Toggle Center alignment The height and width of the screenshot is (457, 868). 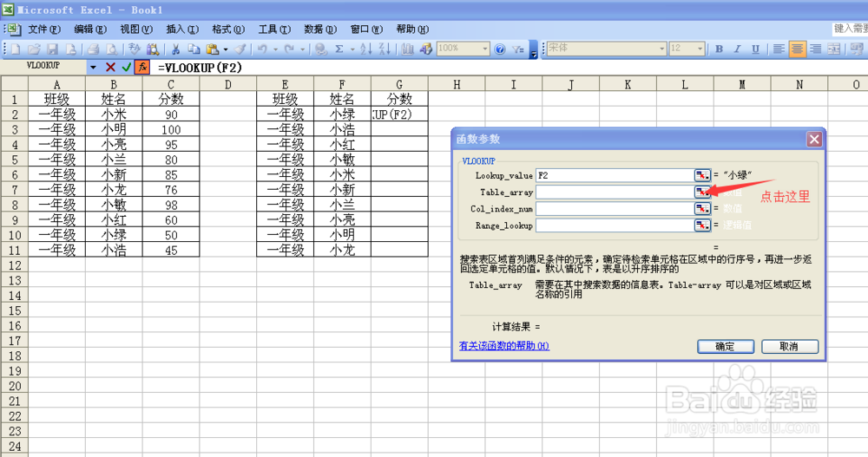(797, 49)
